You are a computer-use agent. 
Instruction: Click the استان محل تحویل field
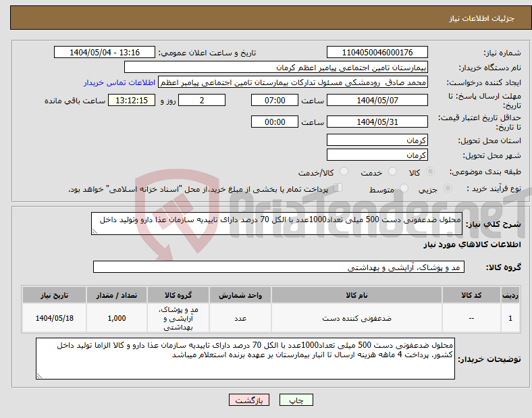(377, 140)
